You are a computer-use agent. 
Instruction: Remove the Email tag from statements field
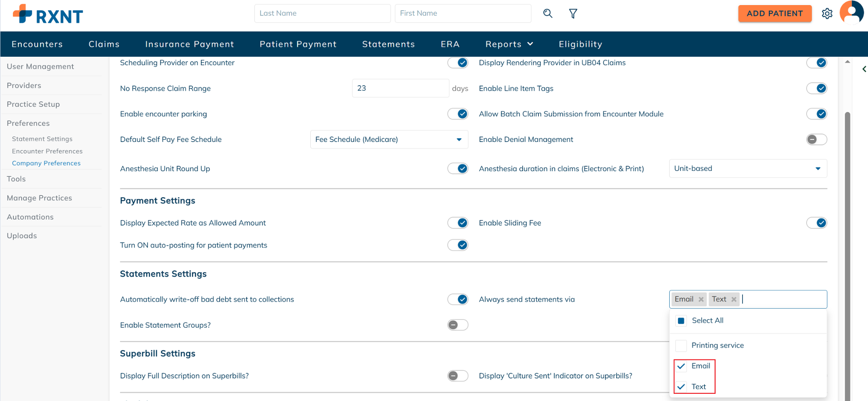pos(701,299)
